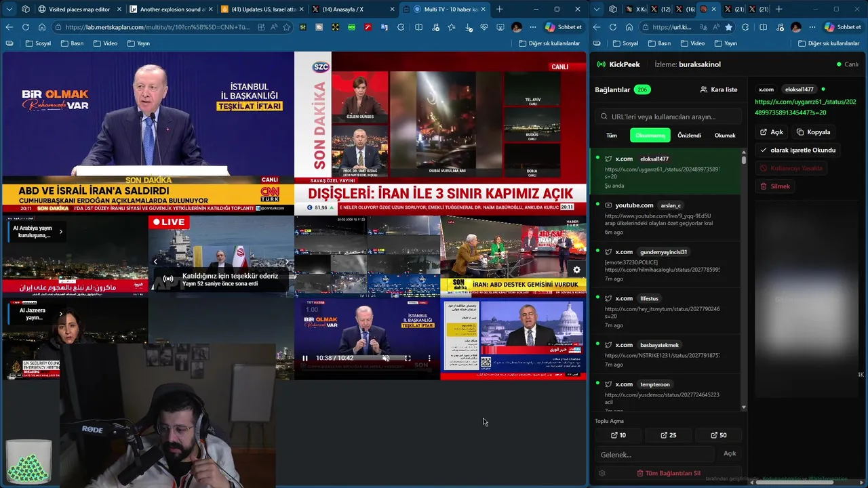The image size is (868, 488).
Task: Expand Al Arabiya yayın kuruluşuna title chevron
Action: click(x=60, y=232)
